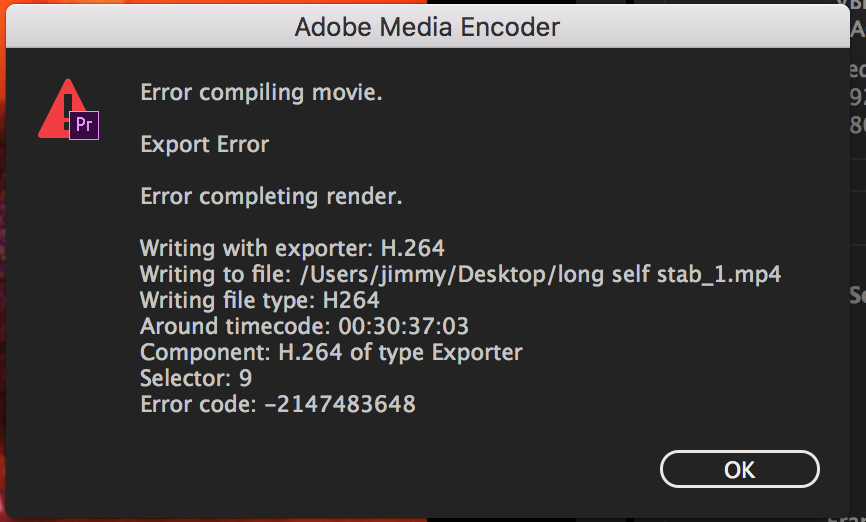This screenshot has width=866, height=522.
Task: Click the "Selector: 9" line
Action: tap(196, 378)
